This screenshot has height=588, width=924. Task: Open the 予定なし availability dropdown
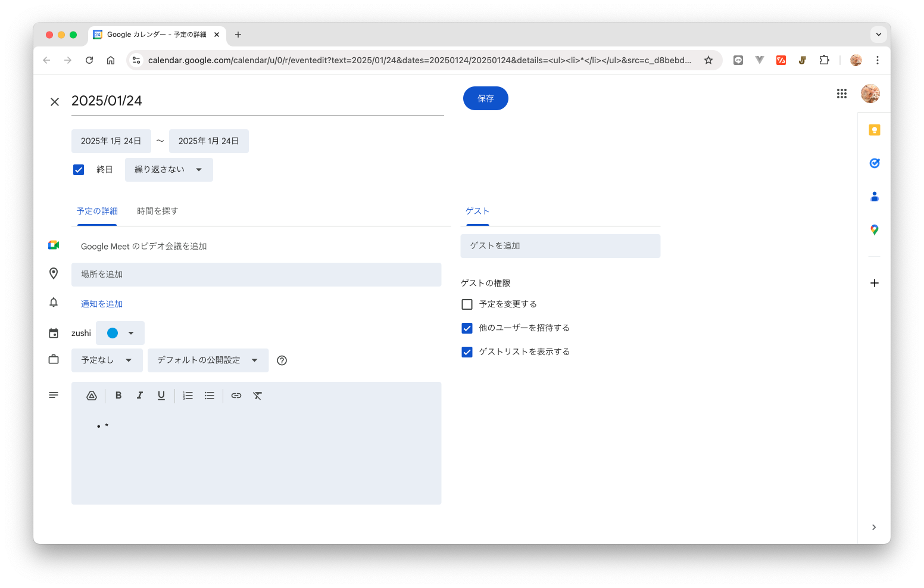pos(107,360)
